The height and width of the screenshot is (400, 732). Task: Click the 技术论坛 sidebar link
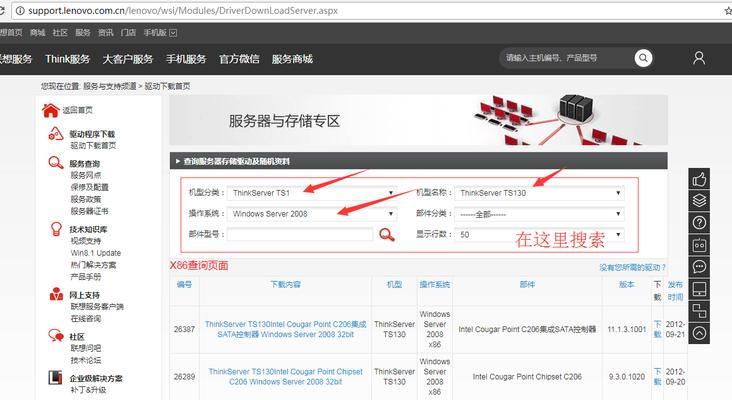point(85,360)
